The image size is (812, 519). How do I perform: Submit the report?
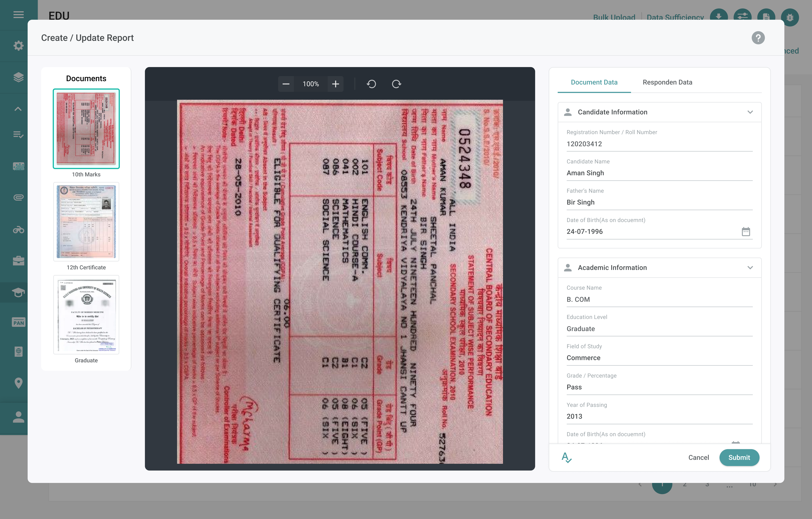pyautogui.click(x=739, y=457)
